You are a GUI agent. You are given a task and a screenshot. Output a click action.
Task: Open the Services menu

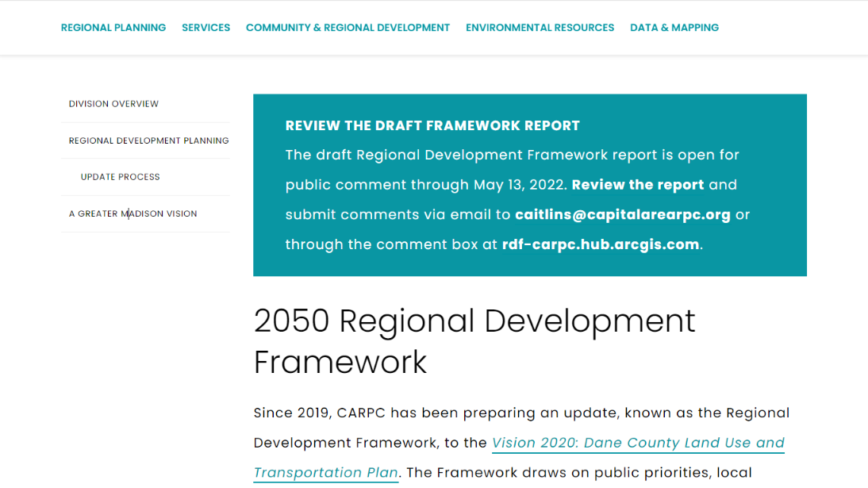pyautogui.click(x=206, y=28)
